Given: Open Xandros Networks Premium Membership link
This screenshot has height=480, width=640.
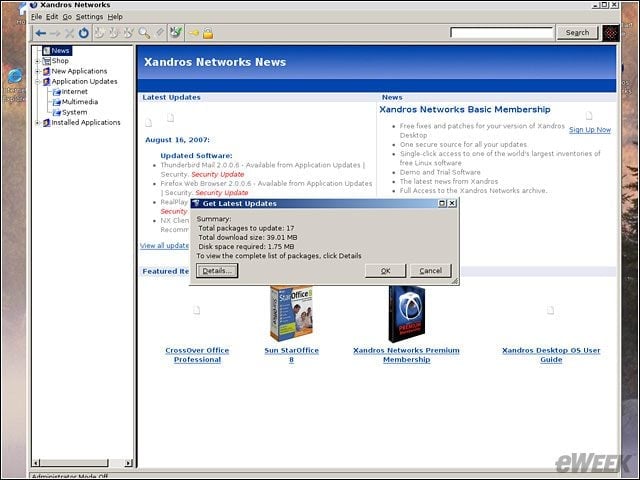Looking at the screenshot, I should coord(406,355).
